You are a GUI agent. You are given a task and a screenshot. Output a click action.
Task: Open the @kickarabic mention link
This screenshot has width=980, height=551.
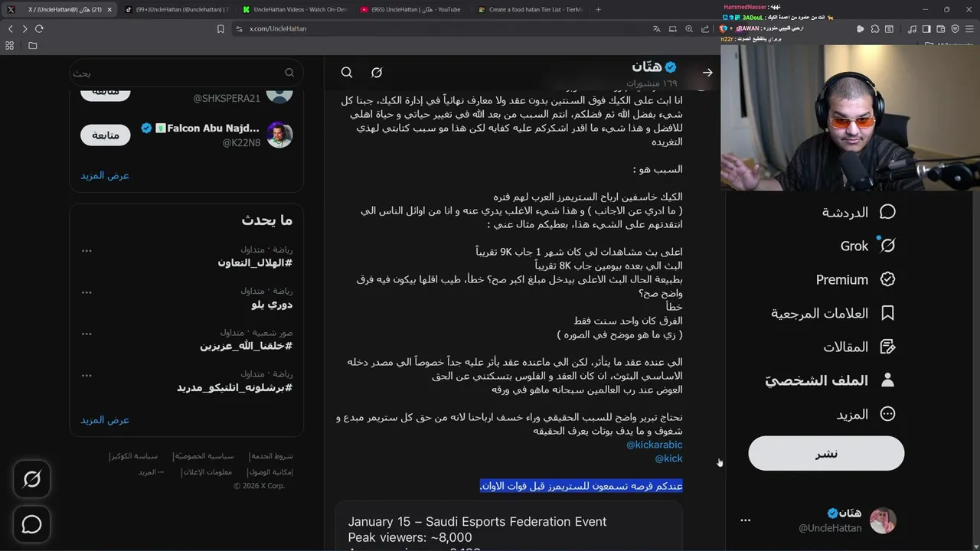coord(654,445)
